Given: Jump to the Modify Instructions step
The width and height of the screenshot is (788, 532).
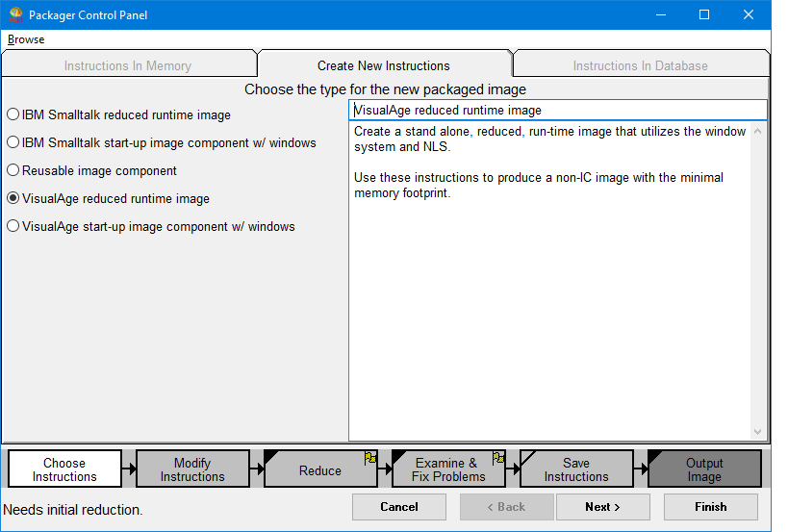Looking at the screenshot, I should pos(192,469).
